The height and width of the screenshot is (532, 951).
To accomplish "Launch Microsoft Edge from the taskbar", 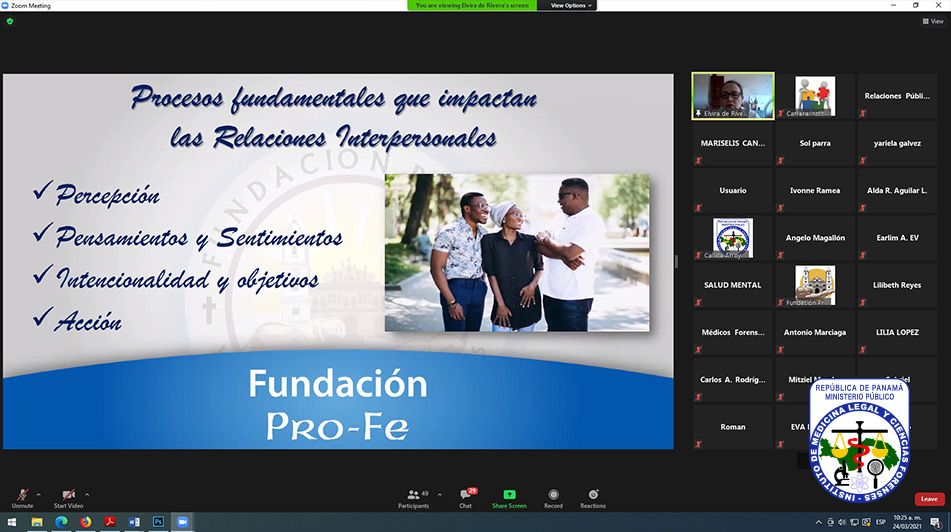I will 61,522.
